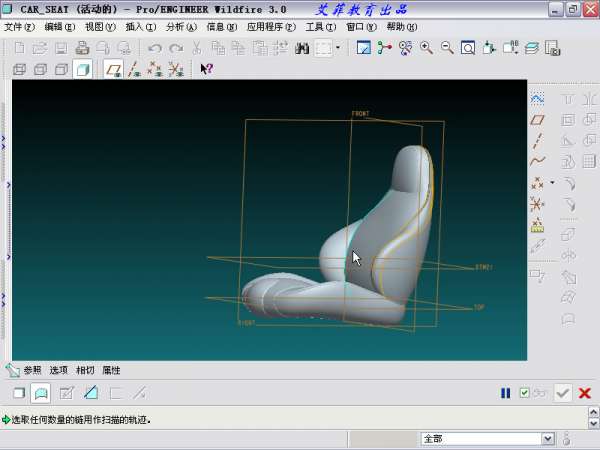The height and width of the screenshot is (450, 600).
Task: Toggle the Spin Center icon
Action: [x=384, y=48]
